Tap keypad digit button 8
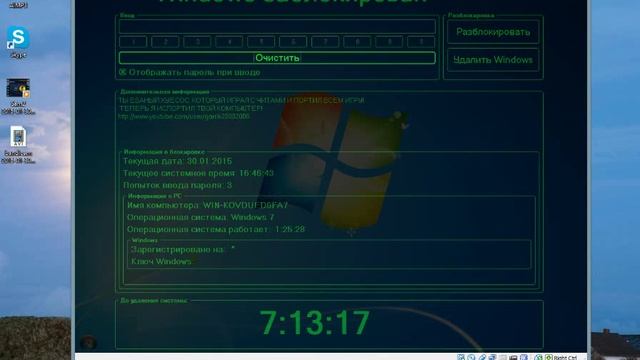The image size is (640, 360). click(357, 42)
